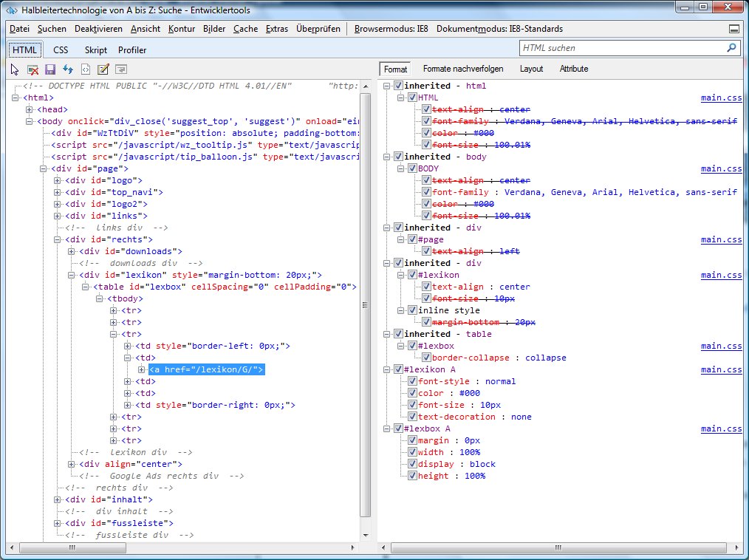Open the Layout pane
749x560 pixels.
pos(531,69)
